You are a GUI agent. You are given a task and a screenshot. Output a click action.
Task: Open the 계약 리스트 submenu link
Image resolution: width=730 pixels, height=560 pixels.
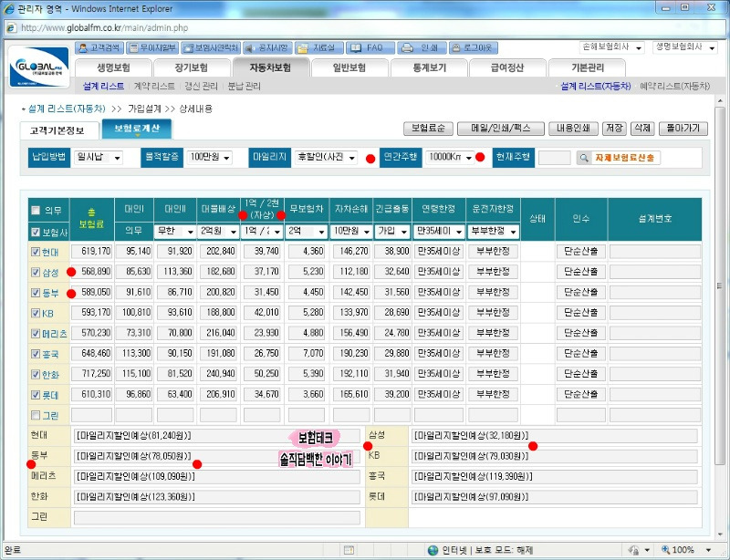(x=154, y=86)
